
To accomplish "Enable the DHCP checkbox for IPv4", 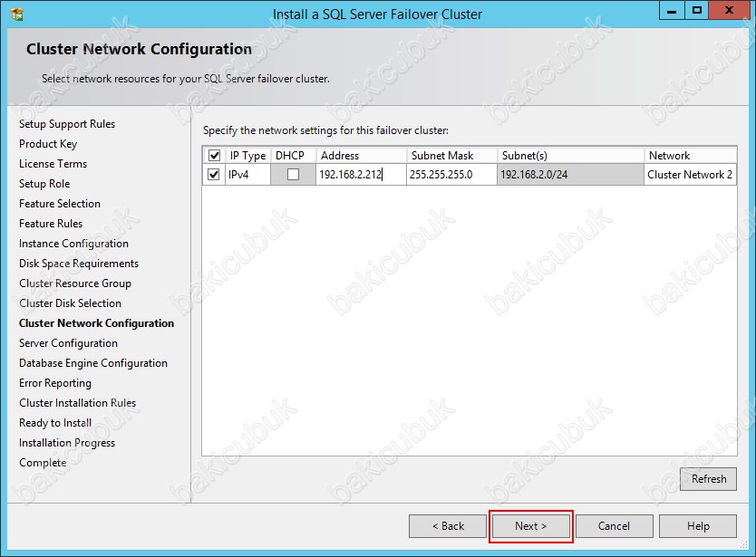I will pyautogui.click(x=293, y=175).
